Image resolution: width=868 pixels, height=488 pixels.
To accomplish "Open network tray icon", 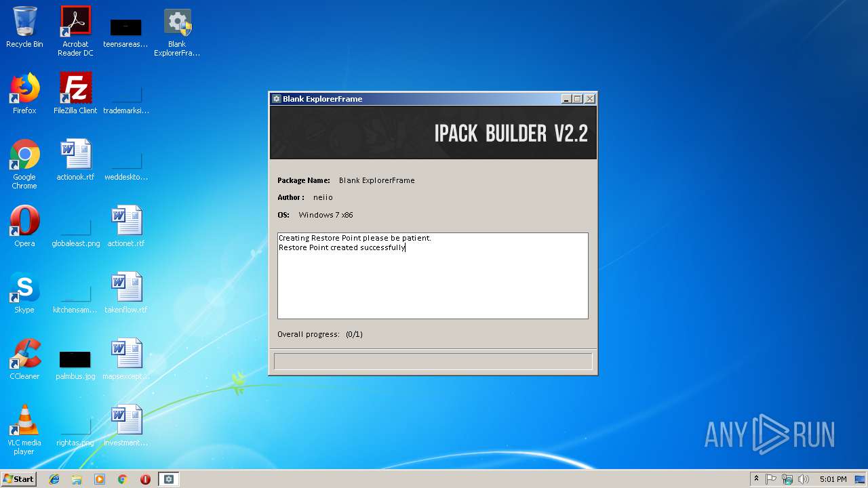I will (787, 479).
